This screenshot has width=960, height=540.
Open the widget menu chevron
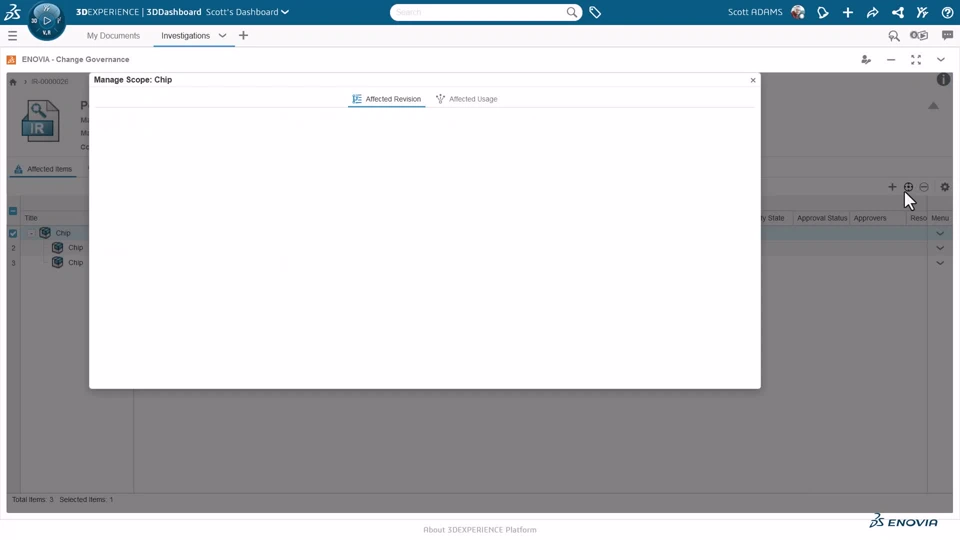pyautogui.click(x=941, y=59)
